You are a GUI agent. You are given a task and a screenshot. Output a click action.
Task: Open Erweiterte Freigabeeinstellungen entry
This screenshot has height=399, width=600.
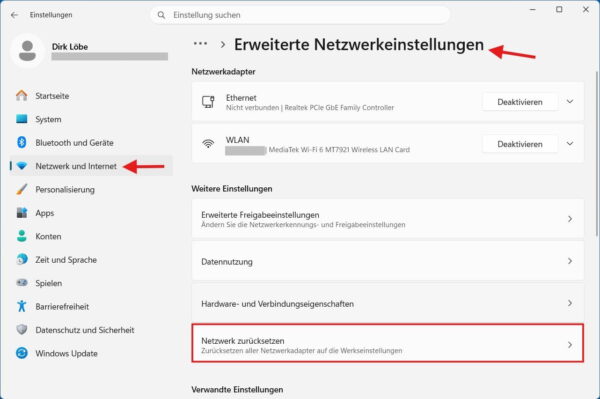pyautogui.click(x=388, y=219)
